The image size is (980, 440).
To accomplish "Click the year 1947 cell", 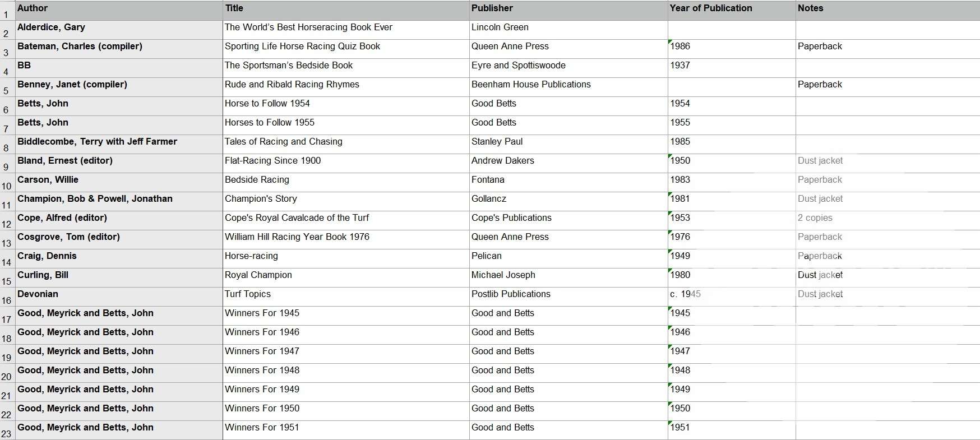I will pos(732,354).
